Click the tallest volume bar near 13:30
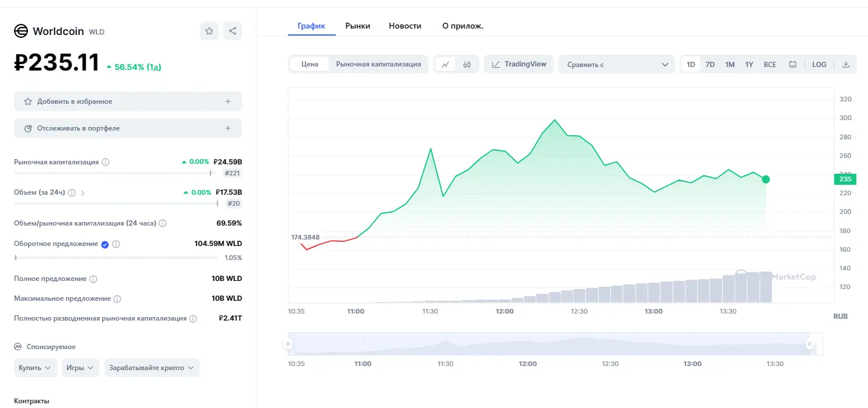 [765, 287]
